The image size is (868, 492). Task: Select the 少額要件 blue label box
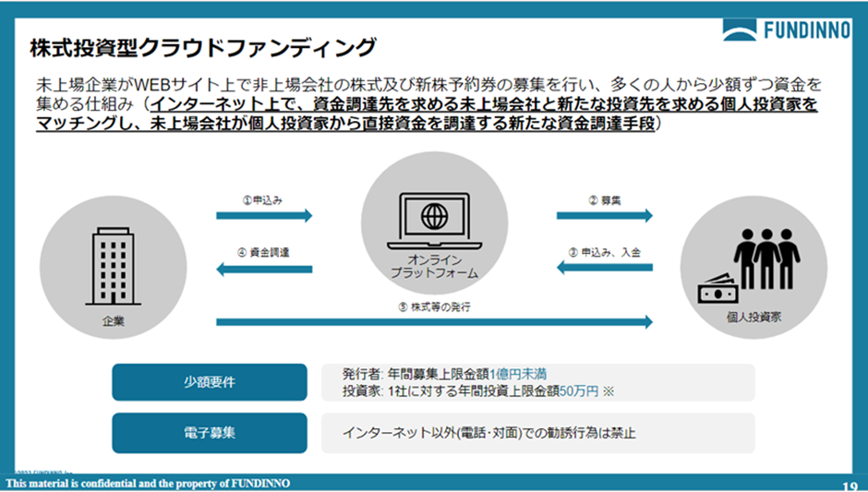(210, 382)
